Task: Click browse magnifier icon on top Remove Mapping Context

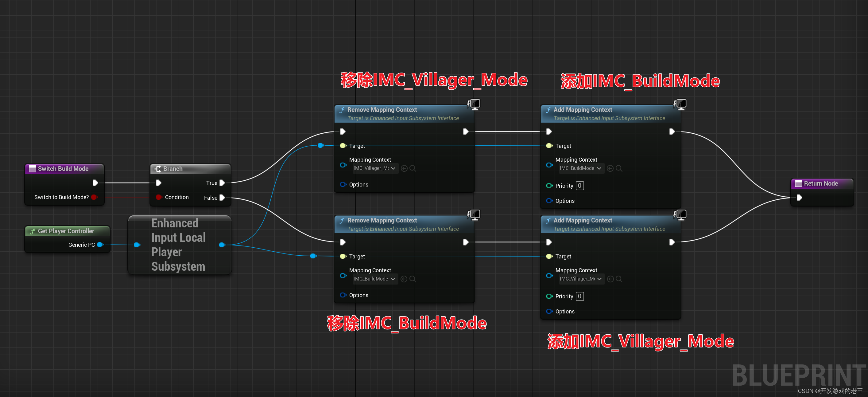Action: click(413, 168)
